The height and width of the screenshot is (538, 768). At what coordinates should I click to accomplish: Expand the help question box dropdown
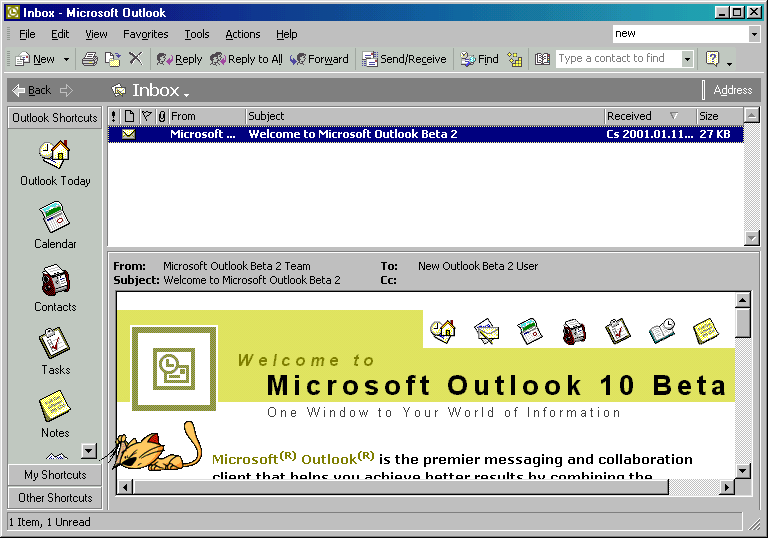[x=754, y=34]
